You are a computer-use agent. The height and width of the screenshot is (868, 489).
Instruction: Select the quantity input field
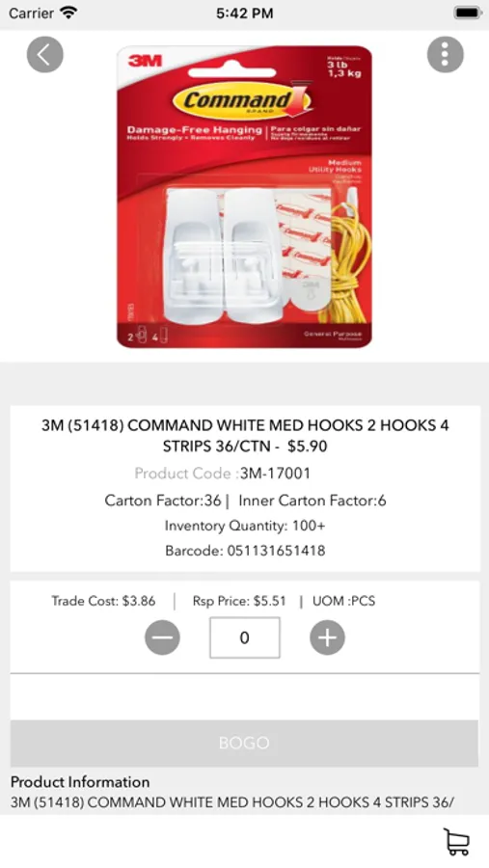coord(245,637)
